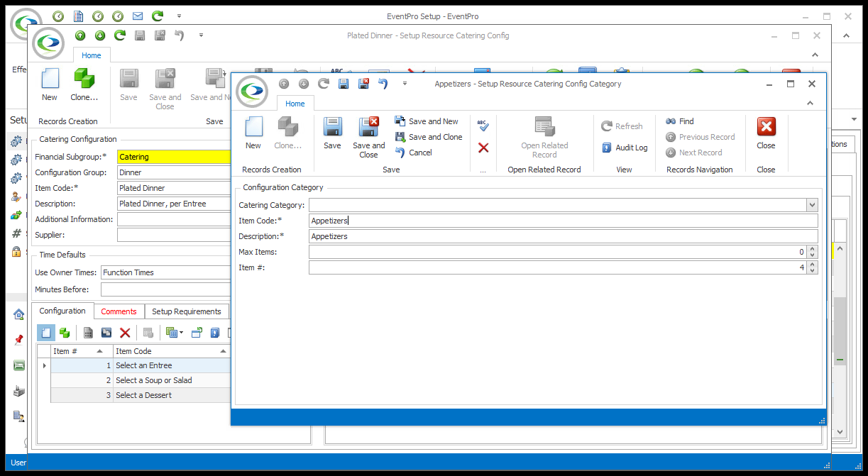Click envelope mail icon in EventPro Setup title bar
Image resolution: width=868 pixels, height=476 pixels.
pos(138,16)
